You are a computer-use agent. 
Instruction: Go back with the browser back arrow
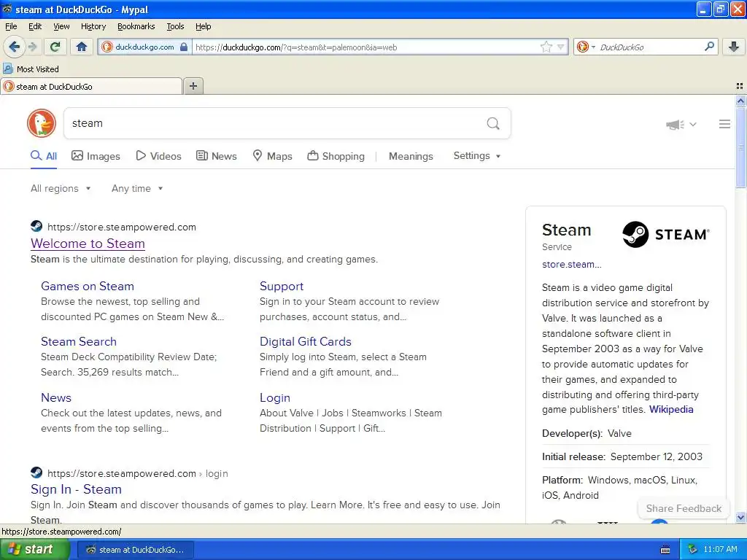[14, 47]
